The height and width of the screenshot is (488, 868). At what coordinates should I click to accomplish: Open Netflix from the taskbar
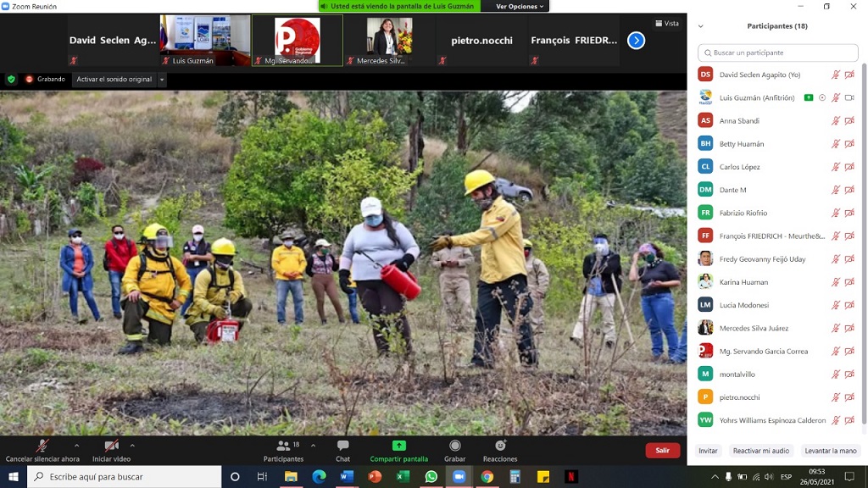571,476
